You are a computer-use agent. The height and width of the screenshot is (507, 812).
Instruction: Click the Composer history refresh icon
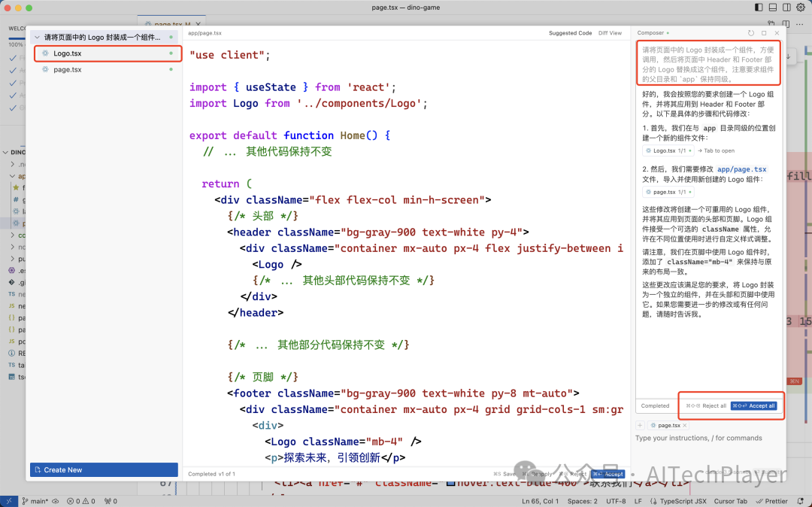coord(751,33)
